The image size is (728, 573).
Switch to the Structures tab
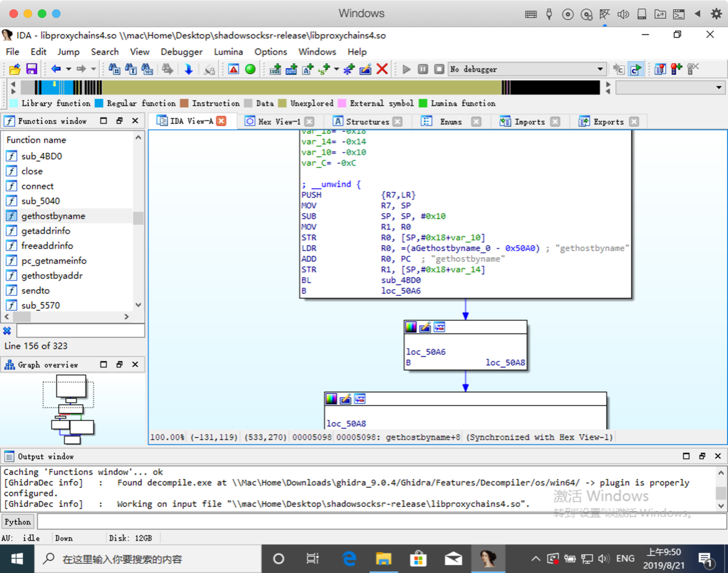[367, 121]
